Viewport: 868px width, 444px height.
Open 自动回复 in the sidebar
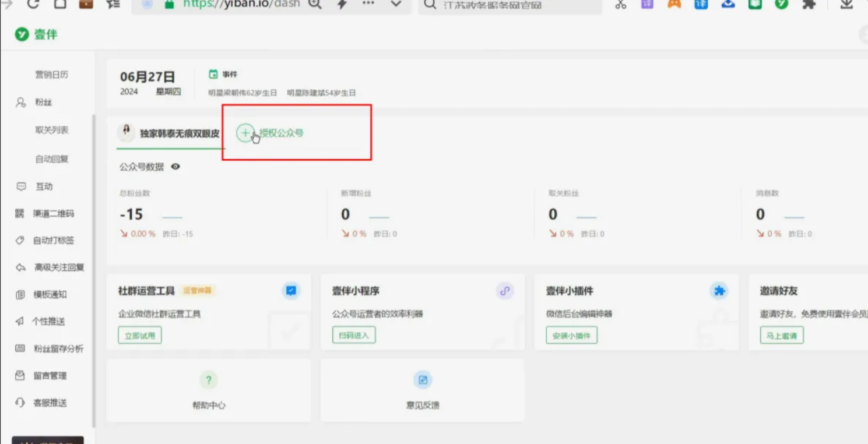(x=51, y=158)
